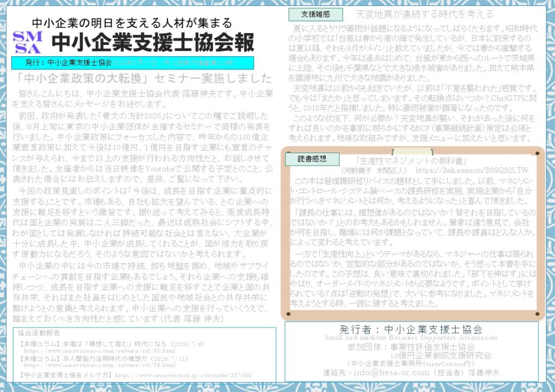This screenshot has height=392, width=555.
Task: Click the paragraph starting 夏に入るとゲリラ豪雨
Action: [x=412, y=53]
